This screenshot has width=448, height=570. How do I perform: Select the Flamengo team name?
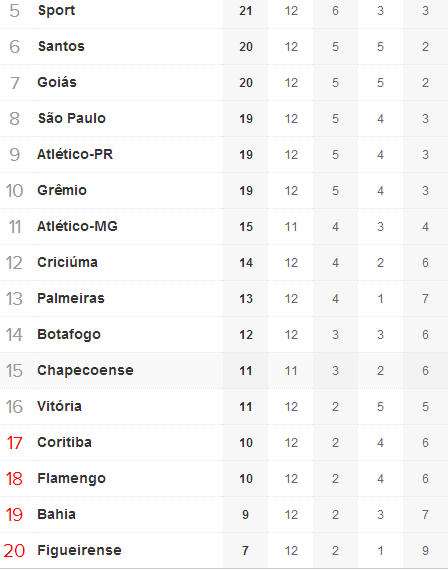click(71, 478)
